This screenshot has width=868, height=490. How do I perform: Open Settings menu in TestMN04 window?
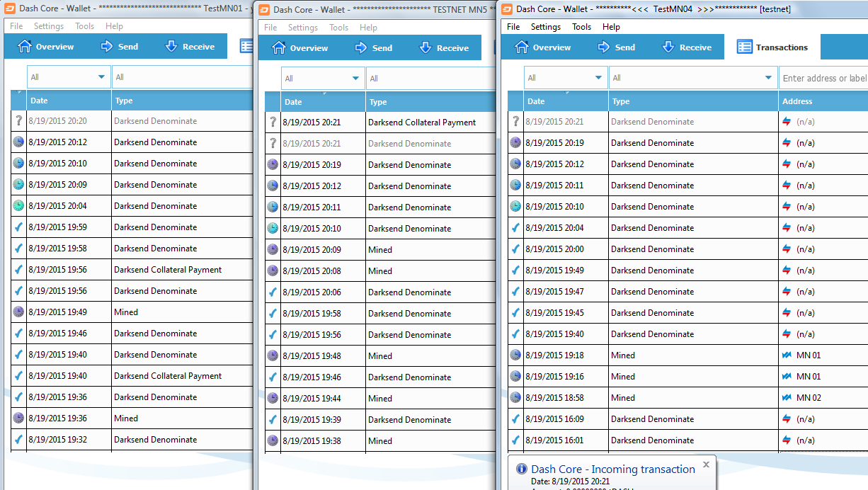tap(546, 27)
